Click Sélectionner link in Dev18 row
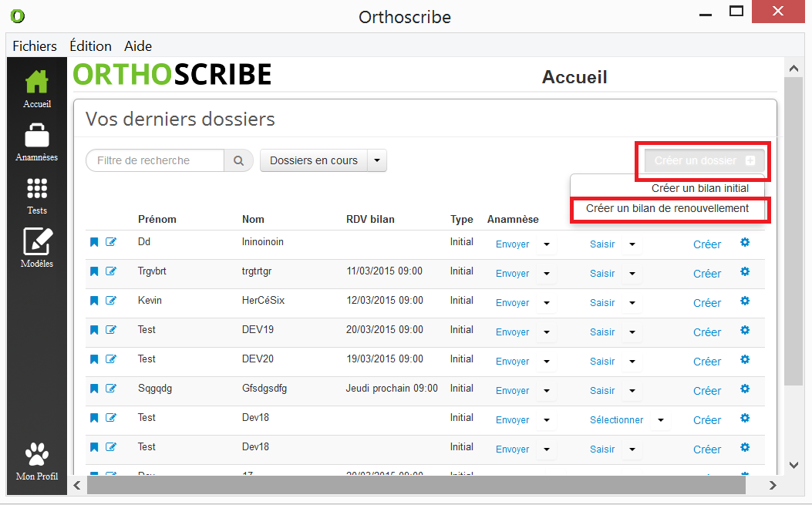The height and width of the screenshot is (505, 812). click(x=616, y=420)
